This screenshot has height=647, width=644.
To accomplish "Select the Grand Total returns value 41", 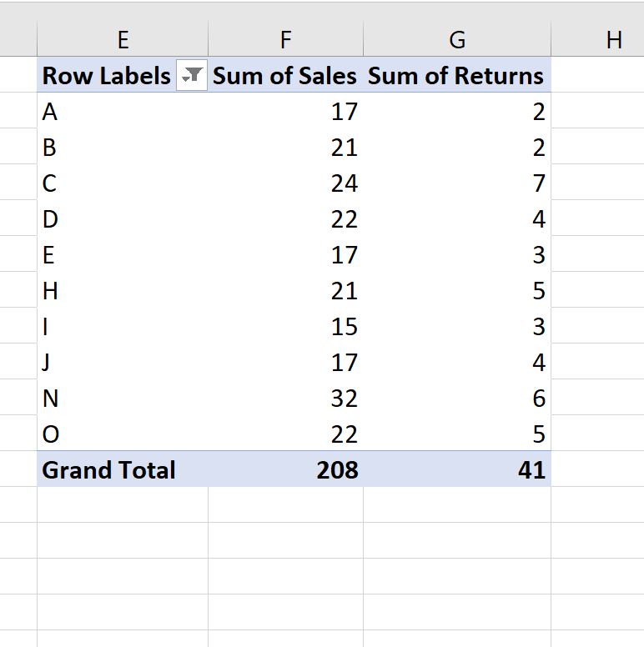I will 457,469.
